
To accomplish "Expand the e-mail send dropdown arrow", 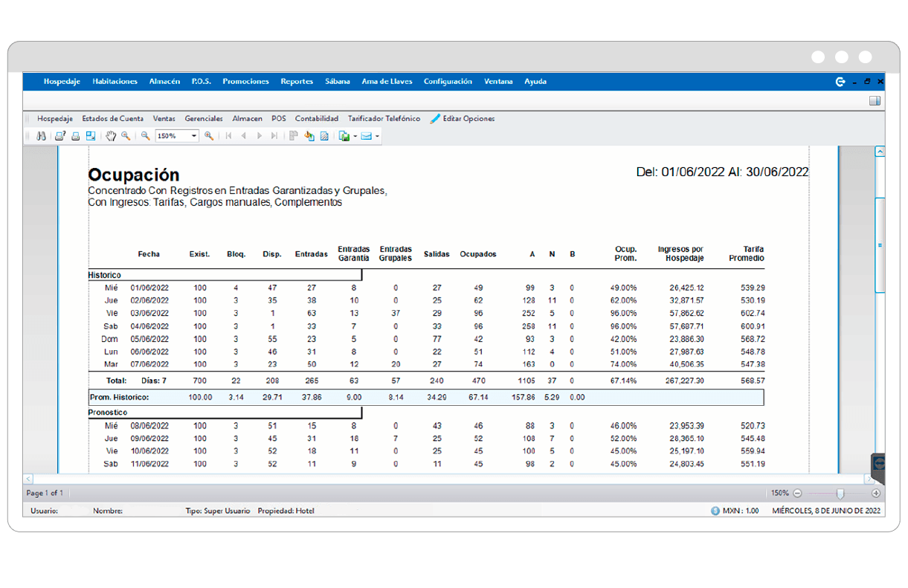I will (x=377, y=136).
